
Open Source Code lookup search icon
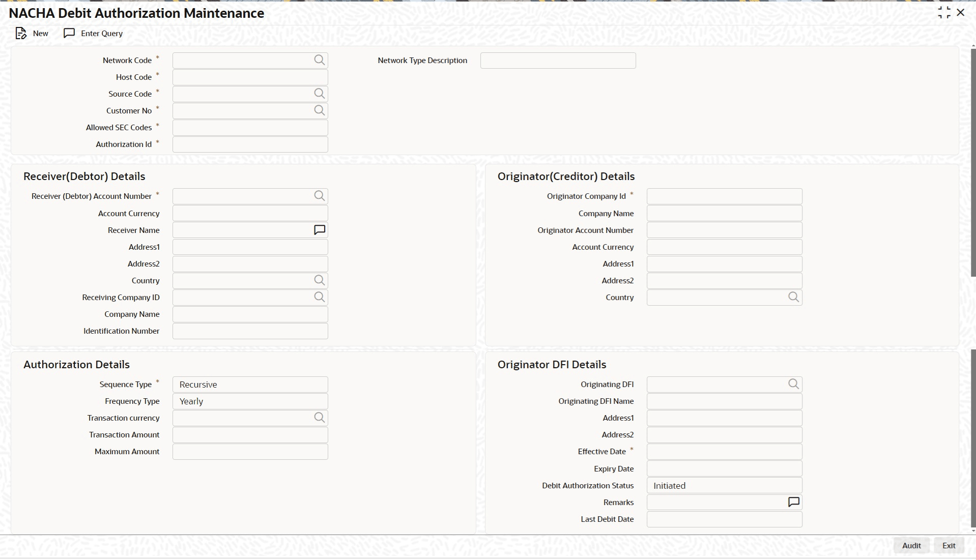[320, 94]
